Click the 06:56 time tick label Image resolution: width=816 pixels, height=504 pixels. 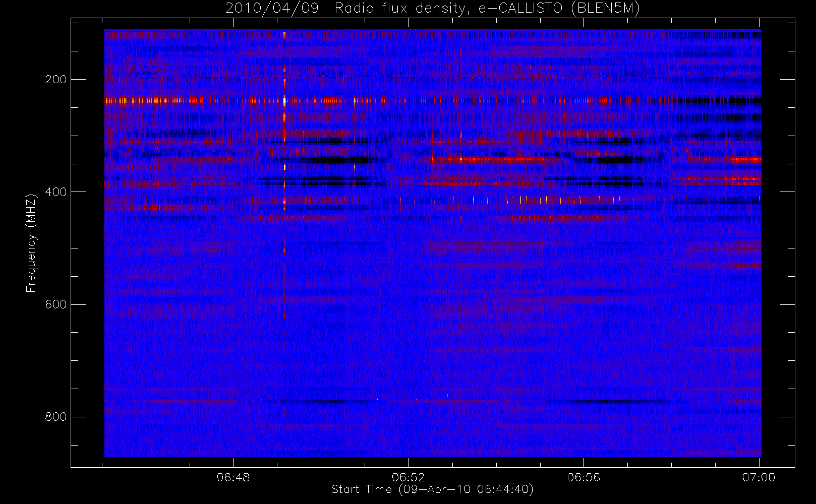[584, 477]
